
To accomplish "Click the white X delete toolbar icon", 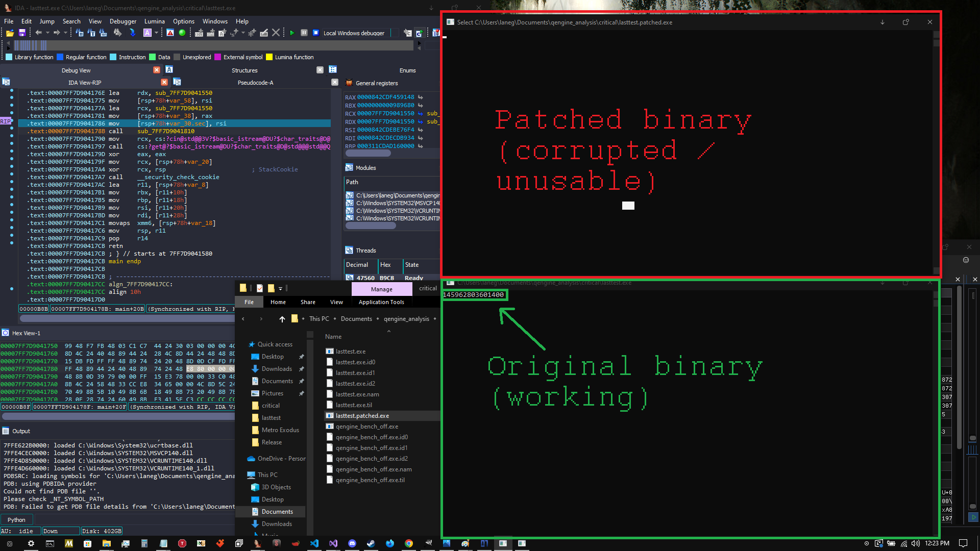I will [x=276, y=33].
